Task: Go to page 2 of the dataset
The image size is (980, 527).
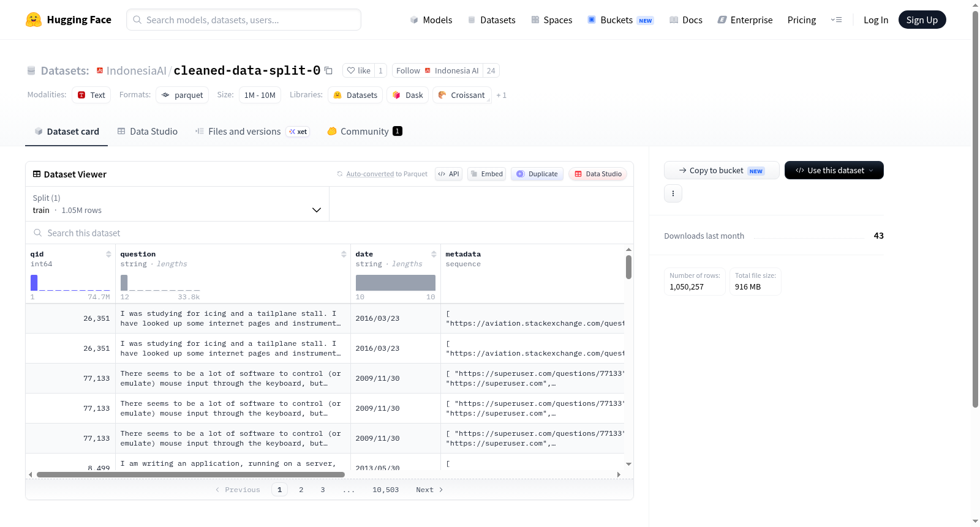Action: [301, 490]
